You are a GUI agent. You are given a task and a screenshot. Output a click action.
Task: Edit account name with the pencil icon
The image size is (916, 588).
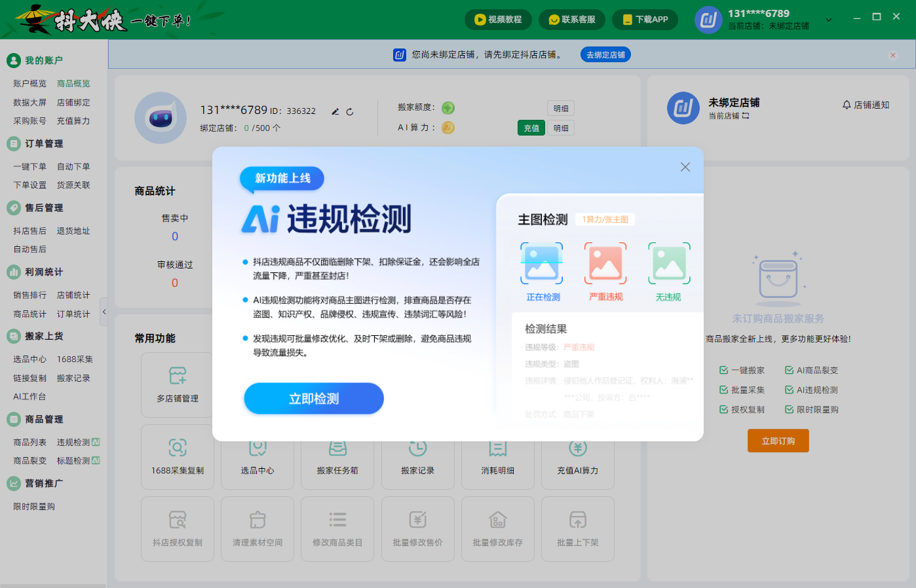pos(335,111)
